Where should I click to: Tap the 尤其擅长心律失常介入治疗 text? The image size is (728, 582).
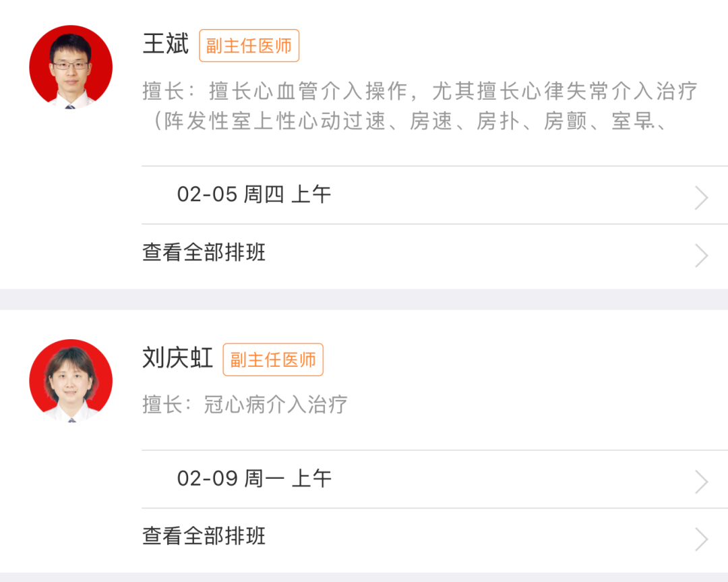564,91
